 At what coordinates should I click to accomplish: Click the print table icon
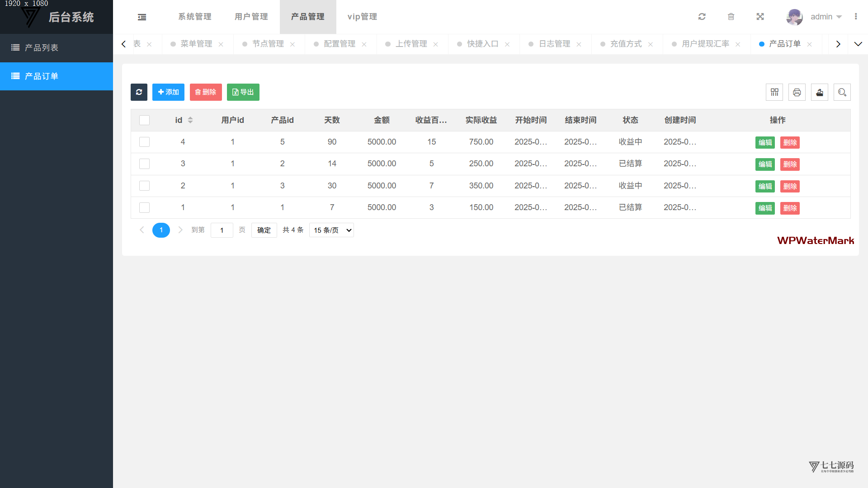tap(797, 92)
